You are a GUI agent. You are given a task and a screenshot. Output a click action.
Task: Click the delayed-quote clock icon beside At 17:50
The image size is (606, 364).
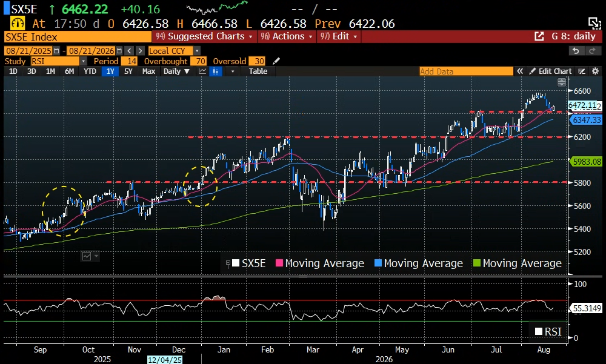[18, 24]
